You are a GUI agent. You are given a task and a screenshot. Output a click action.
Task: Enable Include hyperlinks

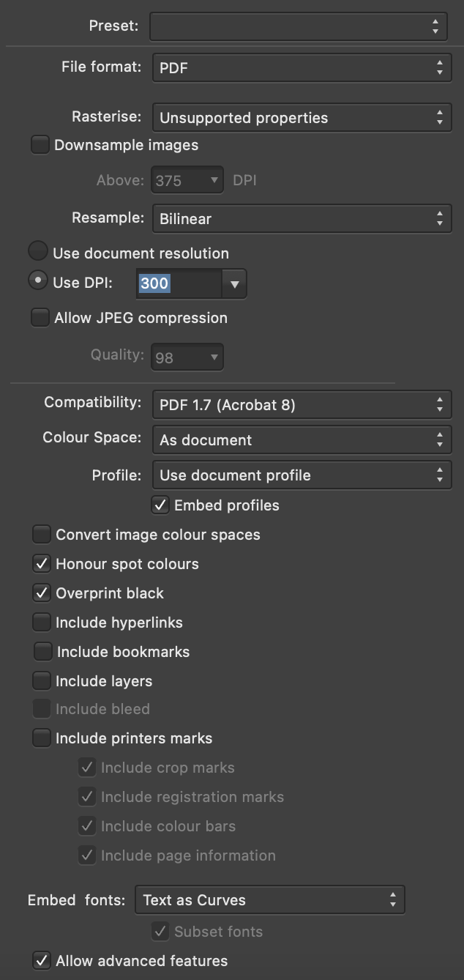point(42,622)
